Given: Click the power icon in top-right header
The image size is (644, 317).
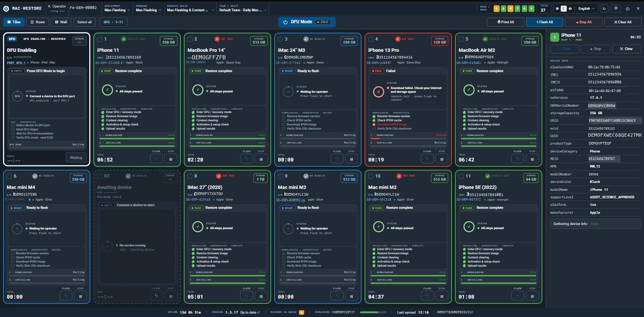Looking at the screenshot, I should [627, 9].
